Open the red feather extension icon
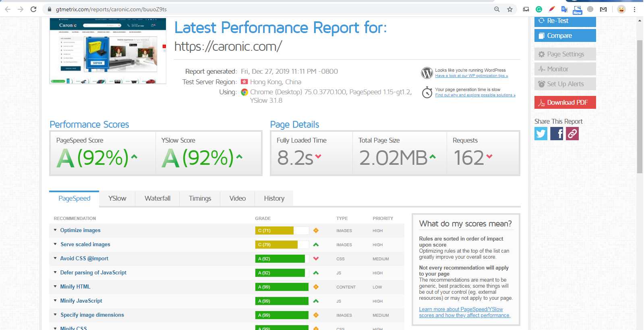644x330 pixels. [552, 9]
